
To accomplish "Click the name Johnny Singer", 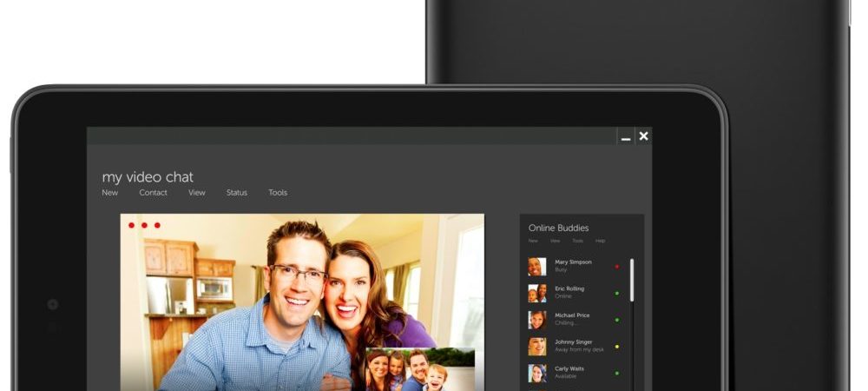I will [x=574, y=341].
